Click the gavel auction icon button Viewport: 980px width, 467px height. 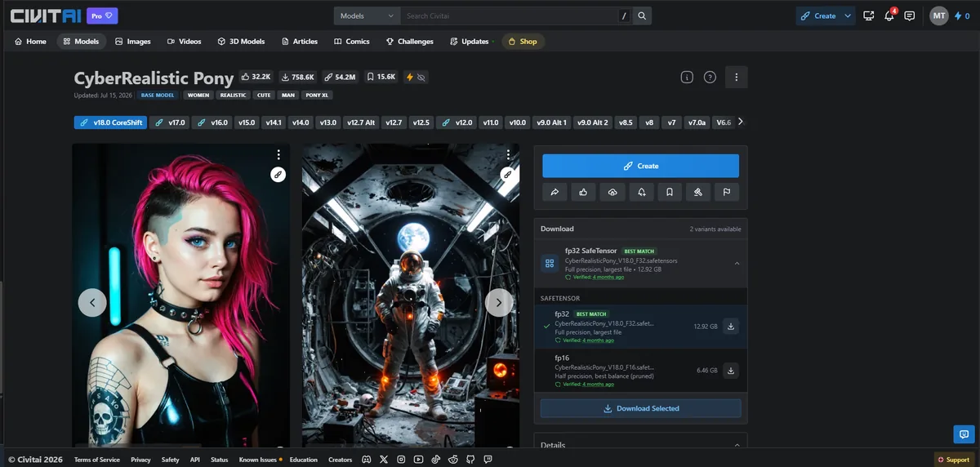(698, 193)
